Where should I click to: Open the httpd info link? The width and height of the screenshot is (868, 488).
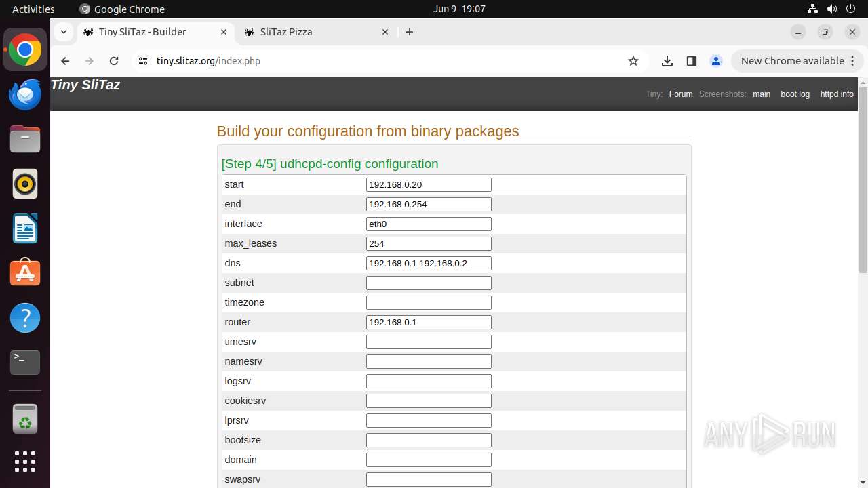pyautogui.click(x=837, y=94)
